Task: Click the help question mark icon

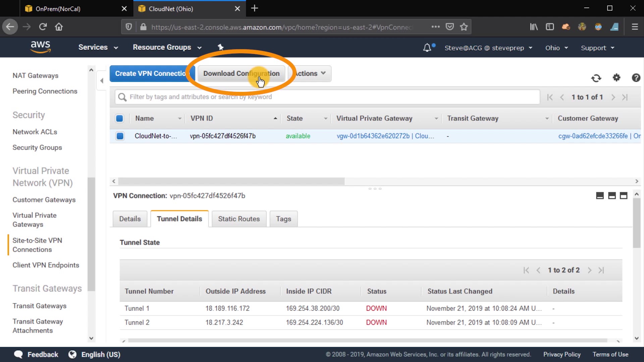Action: (636, 78)
